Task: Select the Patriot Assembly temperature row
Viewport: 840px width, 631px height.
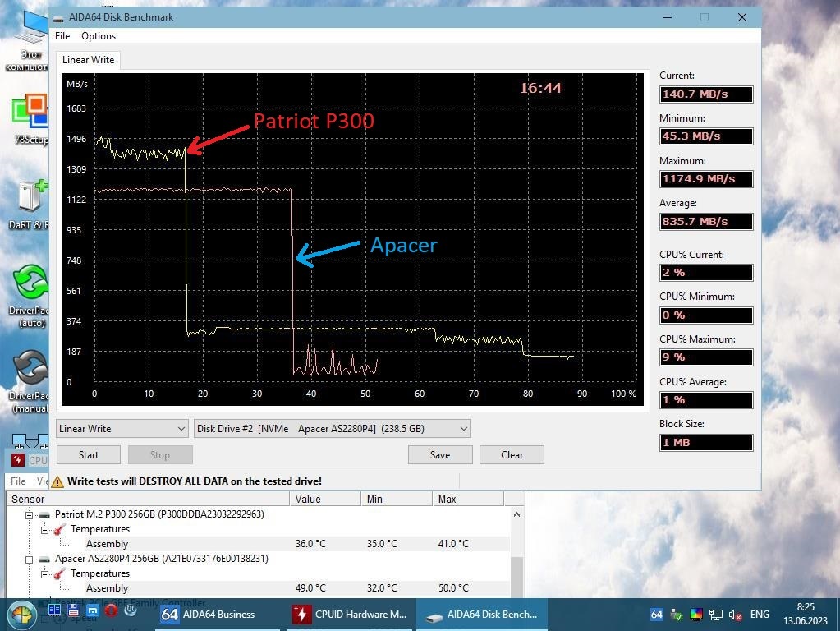Action: (x=258, y=544)
